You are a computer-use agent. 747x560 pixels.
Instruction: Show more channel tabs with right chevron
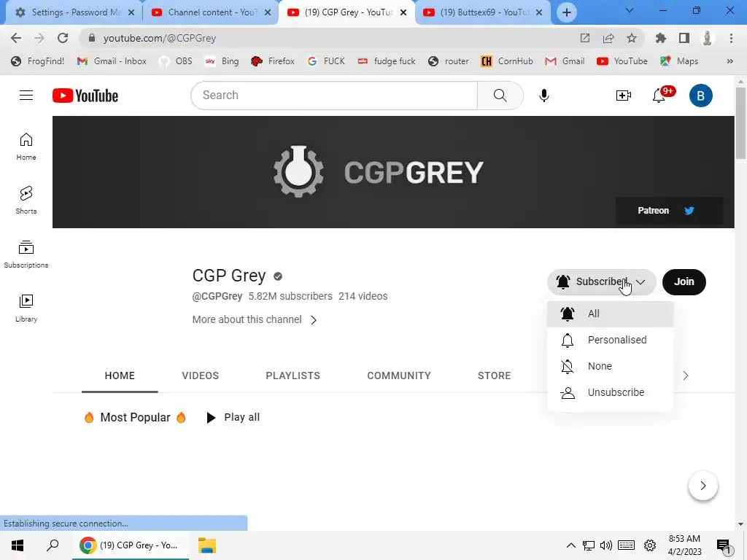click(686, 376)
